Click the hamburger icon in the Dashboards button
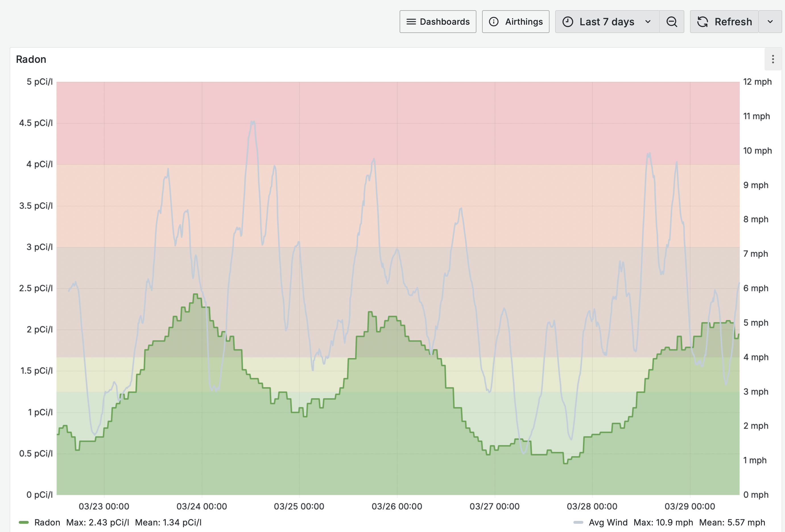 pyautogui.click(x=411, y=22)
